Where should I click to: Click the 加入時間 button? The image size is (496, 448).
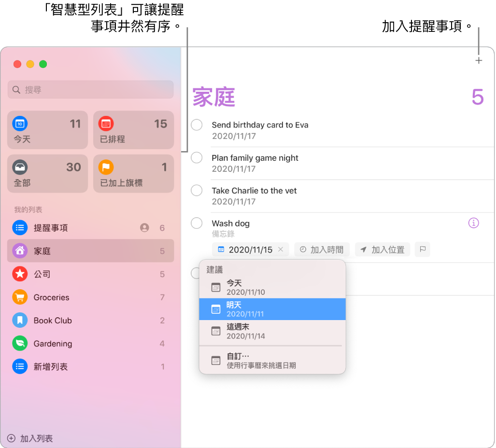click(x=322, y=250)
